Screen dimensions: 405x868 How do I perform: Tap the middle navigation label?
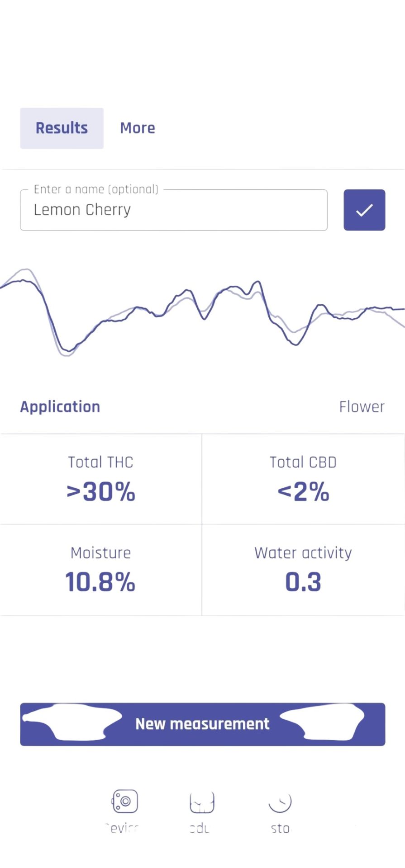[x=200, y=828]
